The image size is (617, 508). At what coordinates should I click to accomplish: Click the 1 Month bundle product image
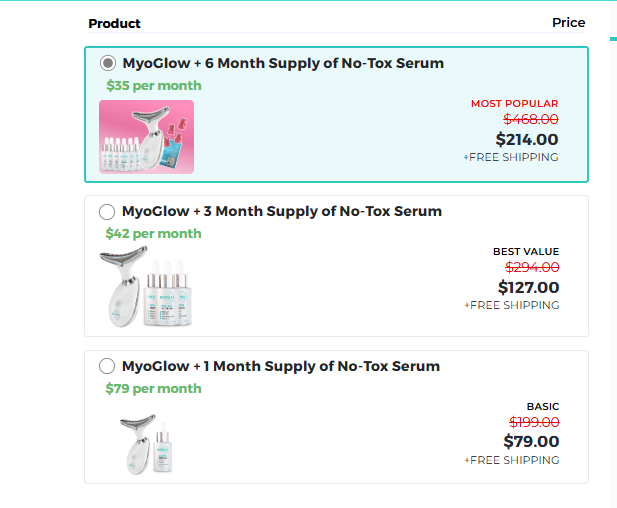pos(145,441)
